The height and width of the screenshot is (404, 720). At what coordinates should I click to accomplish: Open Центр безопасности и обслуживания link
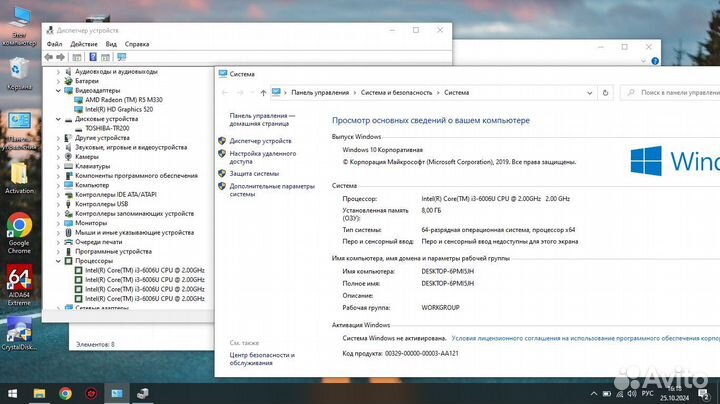point(262,359)
